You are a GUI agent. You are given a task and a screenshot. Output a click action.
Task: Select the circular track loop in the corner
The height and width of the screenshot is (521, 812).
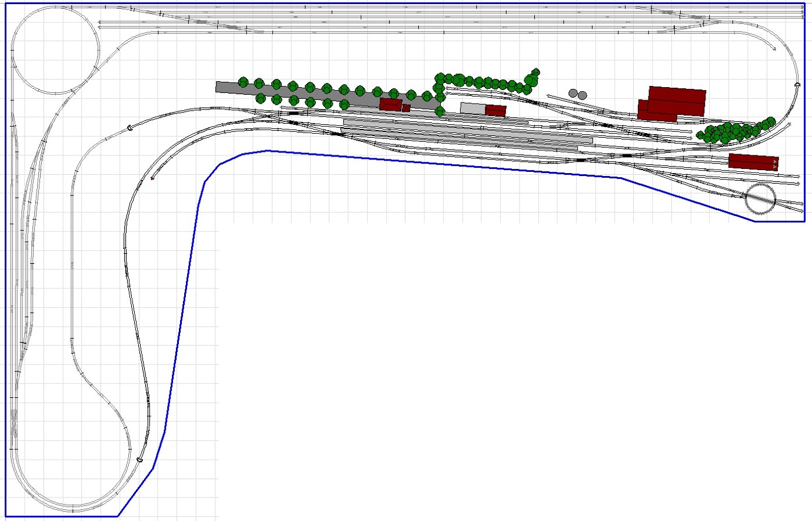(55, 51)
